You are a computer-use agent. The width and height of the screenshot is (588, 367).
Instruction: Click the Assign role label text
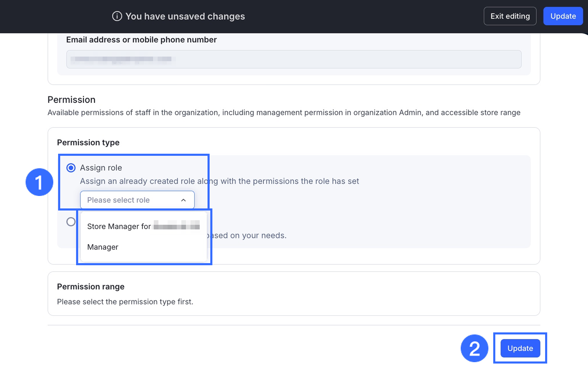[101, 168]
